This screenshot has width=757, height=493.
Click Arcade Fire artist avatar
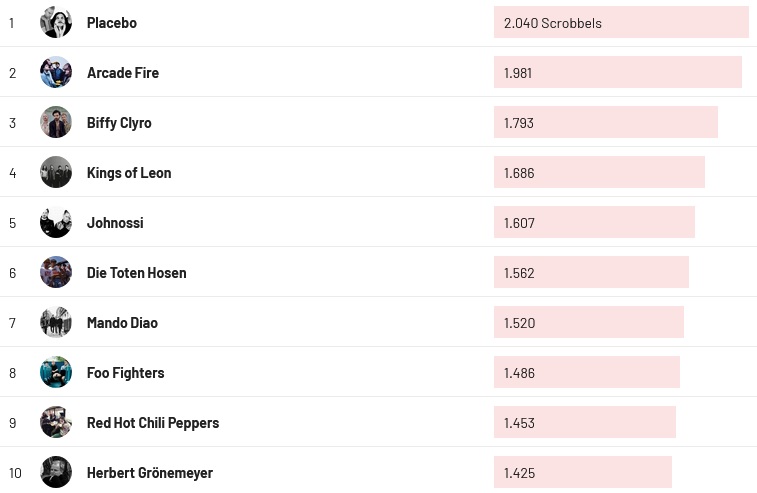click(x=56, y=72)
